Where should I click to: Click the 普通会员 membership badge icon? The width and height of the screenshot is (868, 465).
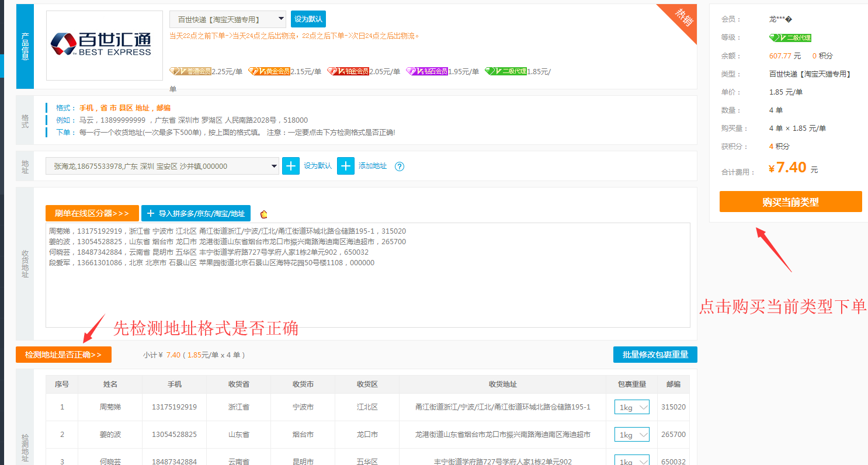(x=190, y=71)
